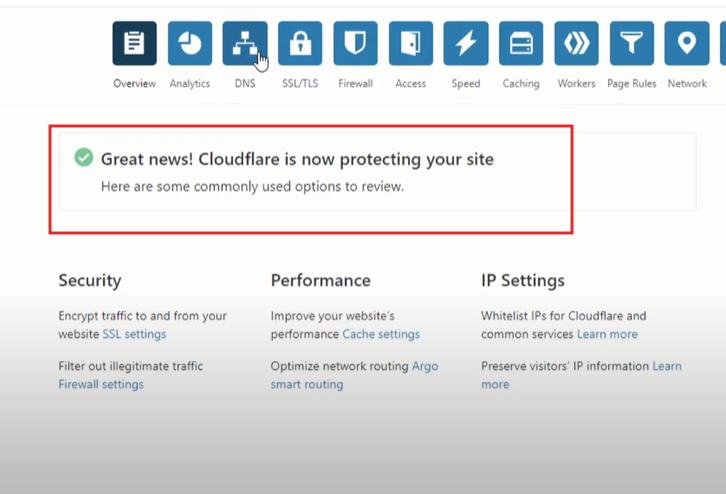Click the green success checkmark icon
The image size is (726, 494).
83,158
